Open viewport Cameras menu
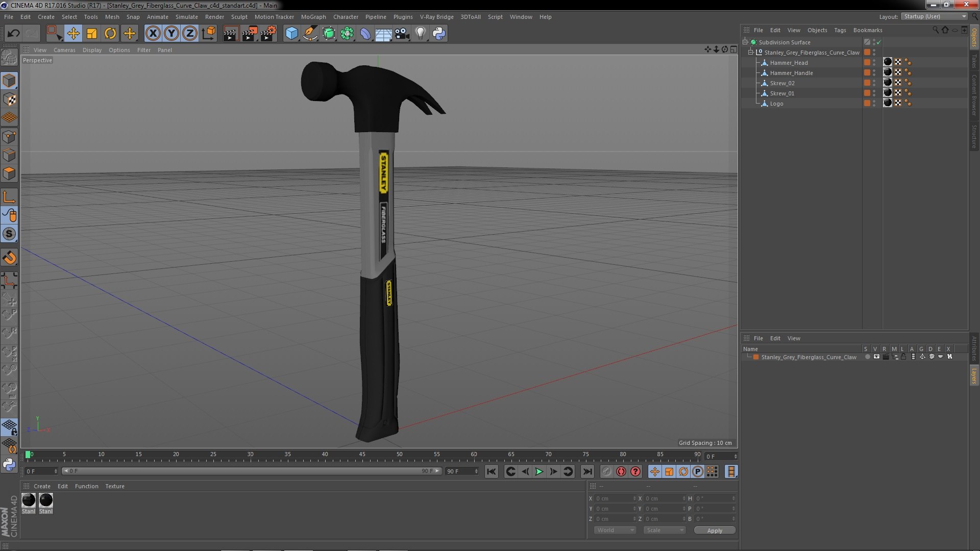The height and width of the screenshot is (551, 980). tap(64, 50)
